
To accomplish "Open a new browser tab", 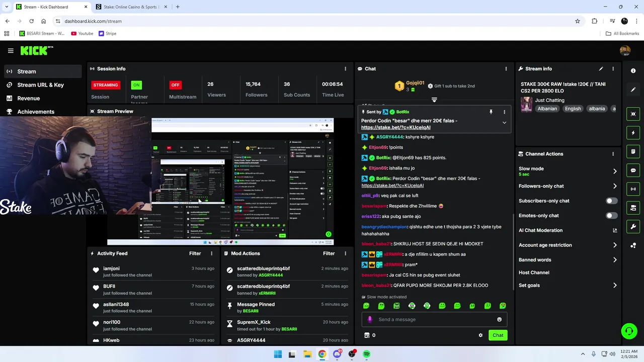I will coord(178,7).
